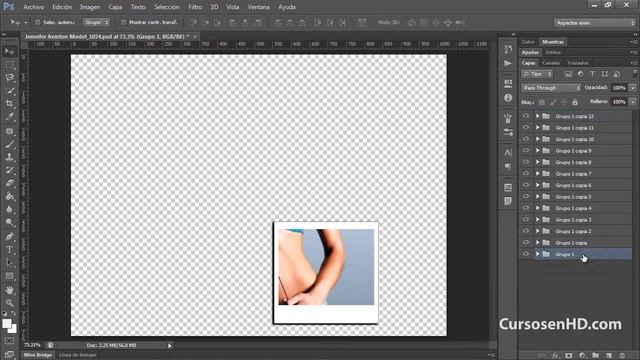Select the Eraser tool
640x360 pixels.
coord(9,183)
